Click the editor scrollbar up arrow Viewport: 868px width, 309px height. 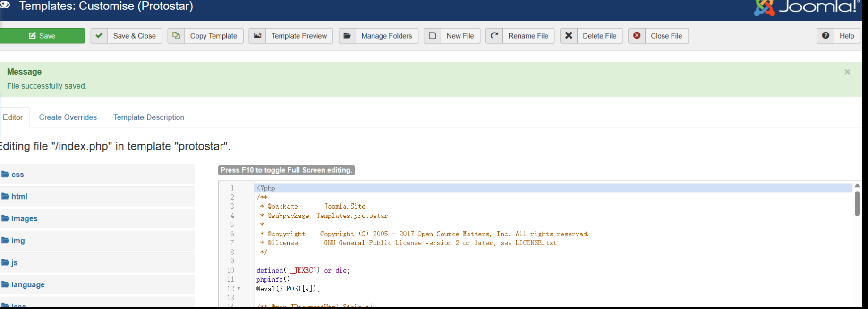pos(857,185)
